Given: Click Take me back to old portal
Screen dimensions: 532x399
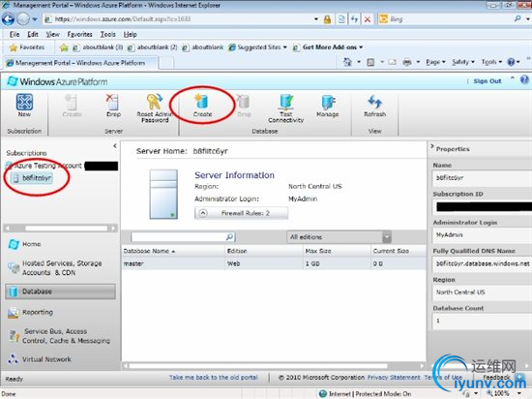Looking at the screenshot, I should pyautogui.click(x=214, y=378).
